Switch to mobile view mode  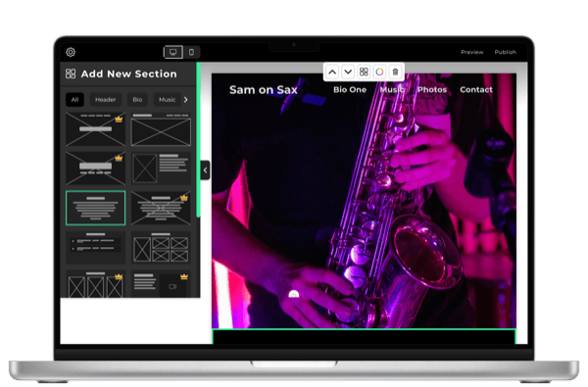click(x=192, y=52)
